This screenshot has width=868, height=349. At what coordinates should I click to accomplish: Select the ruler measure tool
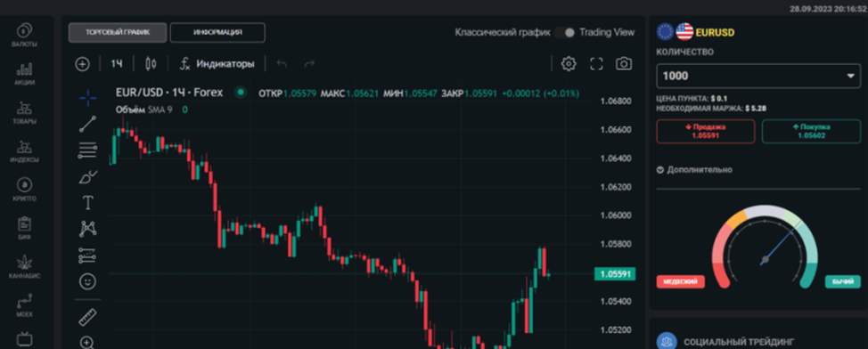pyautogui.click(x=87, y=318)
